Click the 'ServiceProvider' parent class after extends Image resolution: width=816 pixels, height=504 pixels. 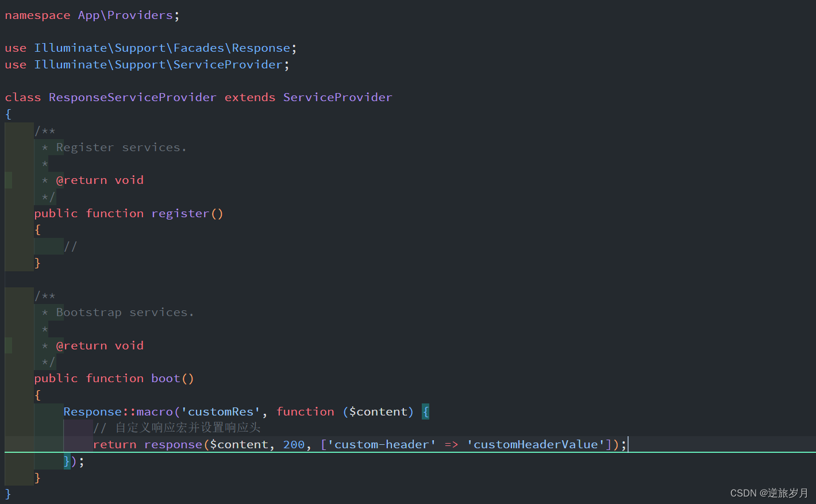point(338,98)
